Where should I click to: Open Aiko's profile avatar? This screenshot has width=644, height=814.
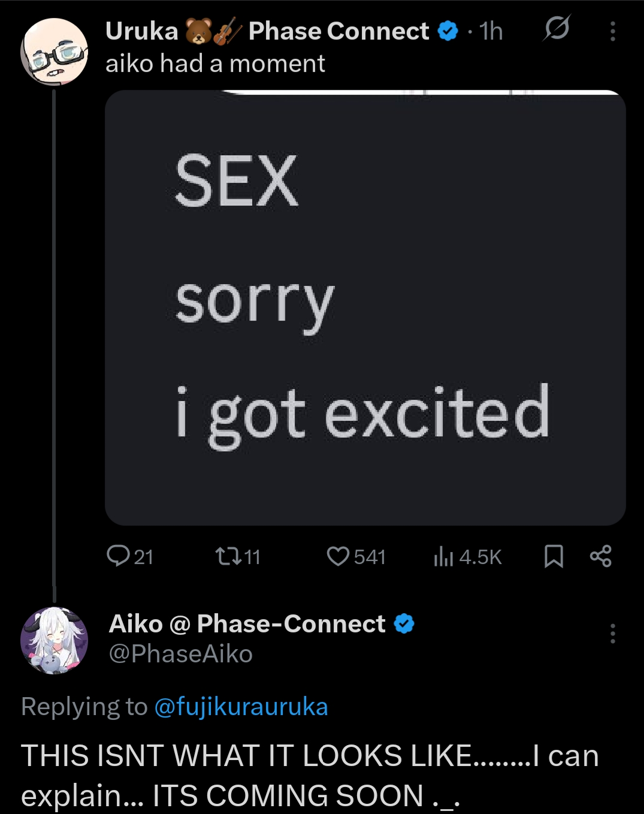click(x=54, y=641)
